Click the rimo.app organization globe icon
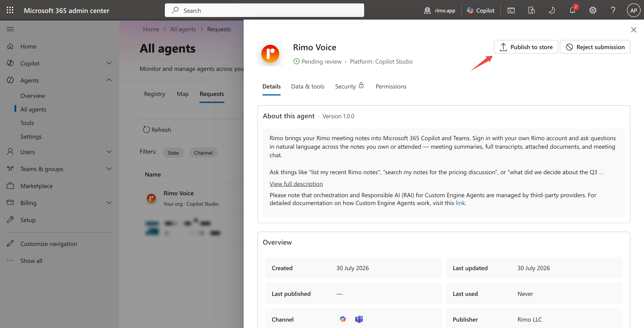 click(x=427, y=10)
